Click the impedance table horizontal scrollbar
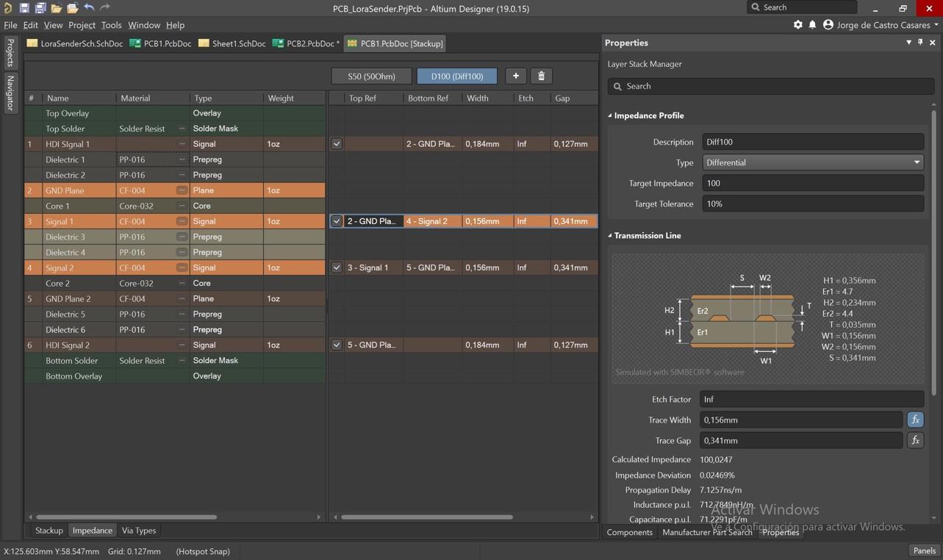Screen dimensions: 943x560 pyautogui.click(x=427, y=517)
